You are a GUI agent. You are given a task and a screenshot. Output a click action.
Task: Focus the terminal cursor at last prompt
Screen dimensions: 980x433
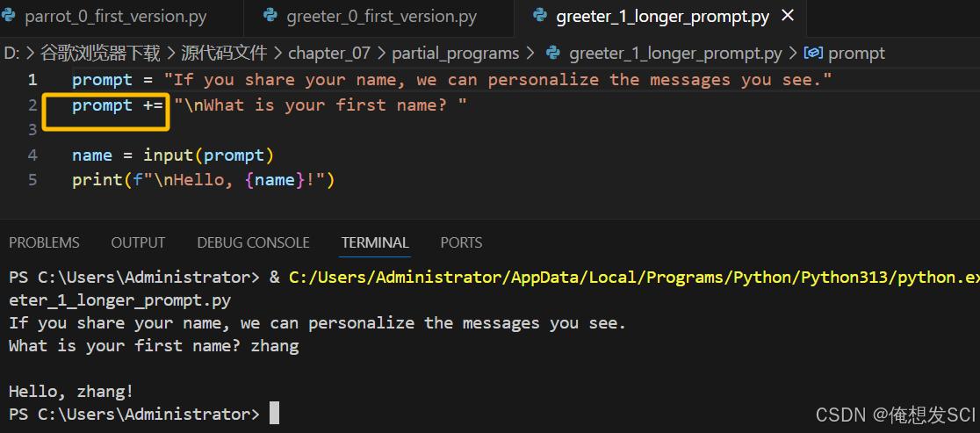click(274, 414)
